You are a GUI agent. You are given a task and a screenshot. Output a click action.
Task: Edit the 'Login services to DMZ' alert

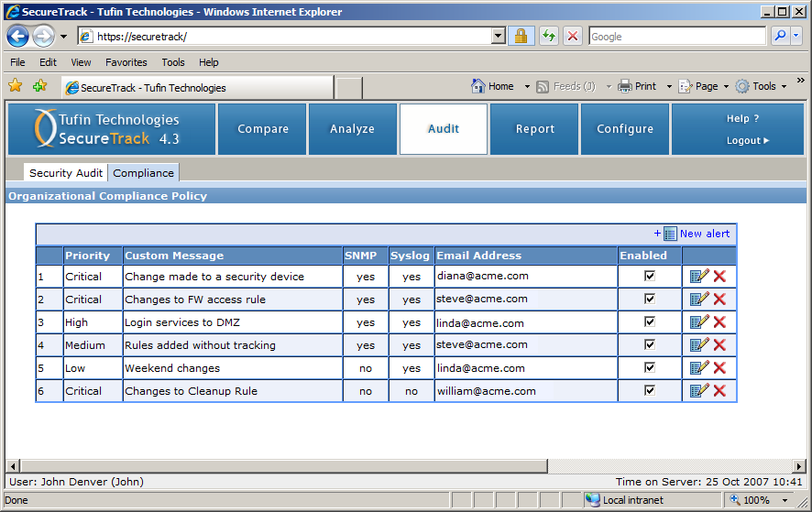tap(699, 321)
